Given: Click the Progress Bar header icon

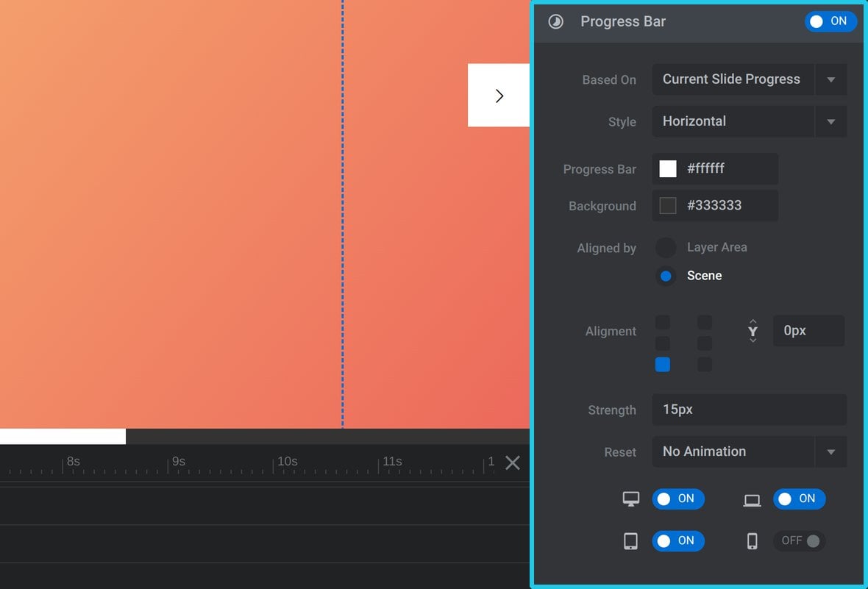Looking at the screenshot, I should pyautogui.click(x=555, y=21).
